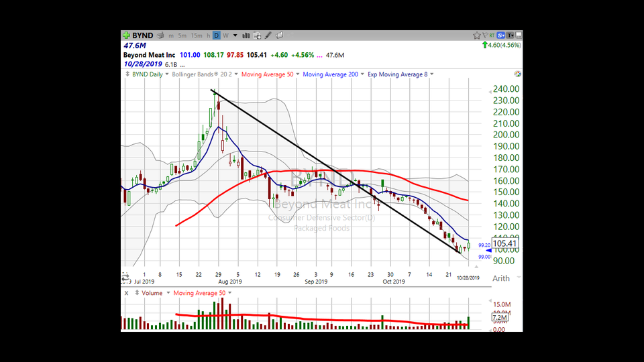Viewport: 644px width, 362px height.
Task: Select the hourly 'h' timeframe
Action: pyautogui.click(x=208, y=36)
